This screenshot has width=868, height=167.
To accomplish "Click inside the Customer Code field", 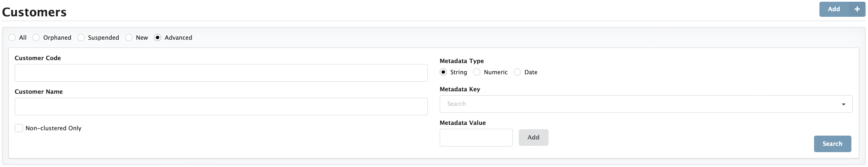I will pos(221,73).
